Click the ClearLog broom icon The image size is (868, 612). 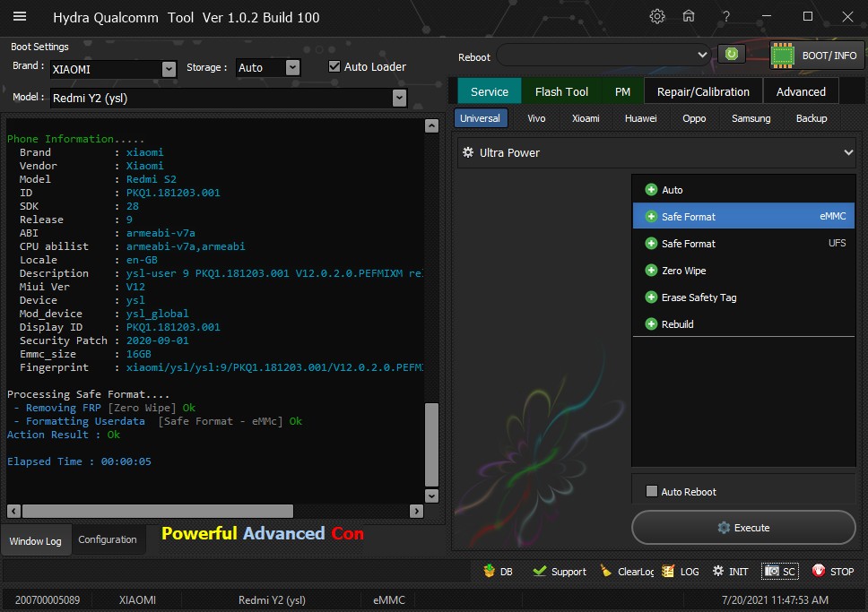tap(606, 571)
